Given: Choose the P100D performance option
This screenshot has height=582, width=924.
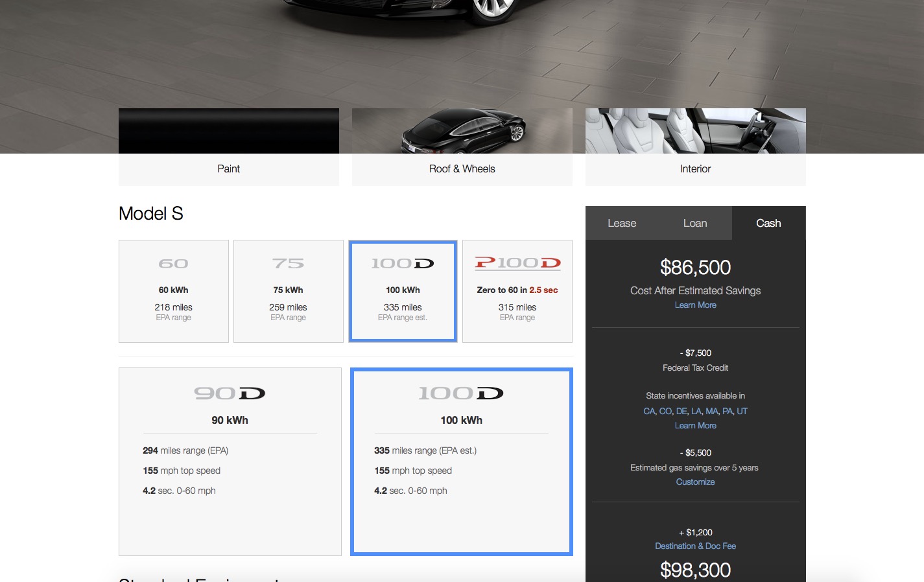Looking at the screenshot, I should point(517,291).
